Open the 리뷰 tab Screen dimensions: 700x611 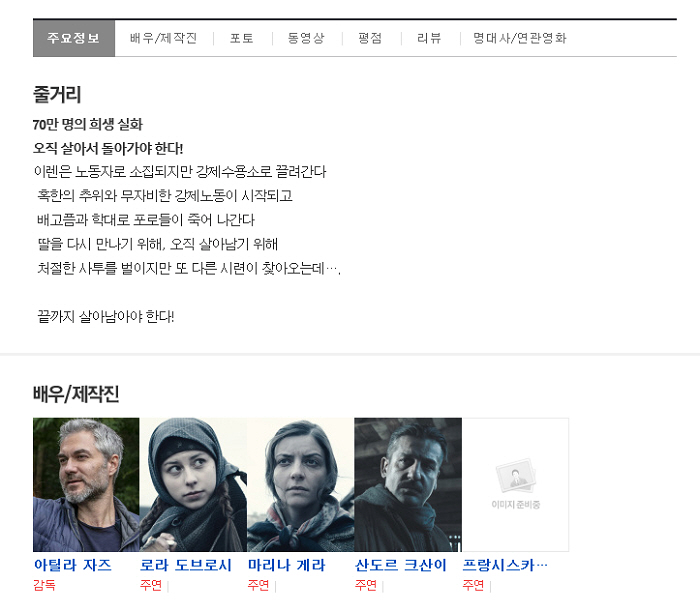coord(429,38)
